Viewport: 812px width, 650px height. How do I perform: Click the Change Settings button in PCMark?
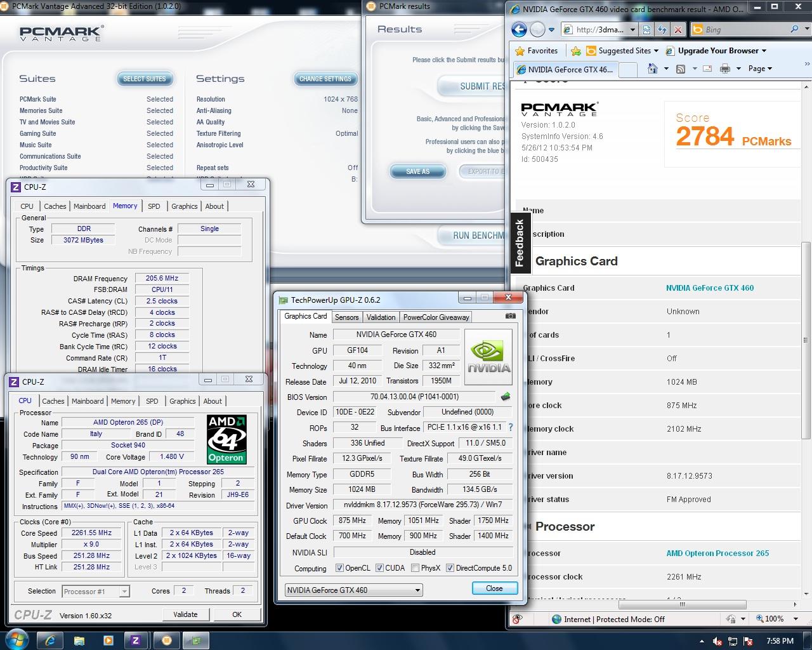(325, 79)
